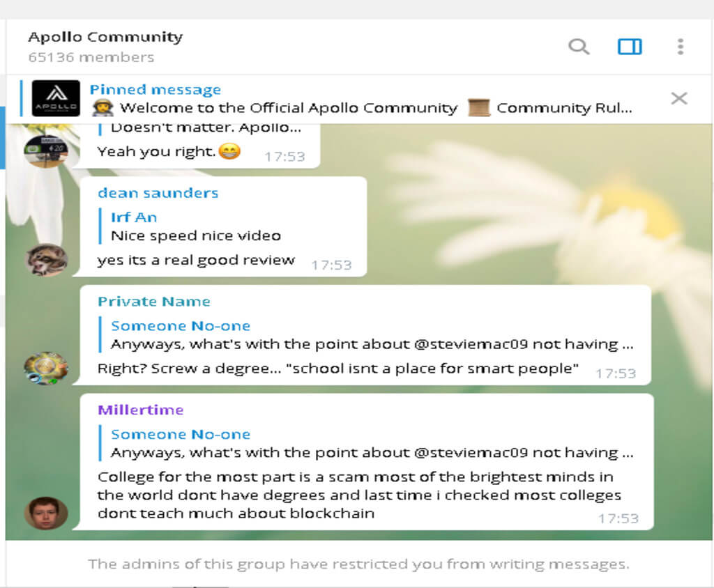Screen dimensions: 714x588
Task: Click the Millertime sender name
Action: (x=140, y=410)
